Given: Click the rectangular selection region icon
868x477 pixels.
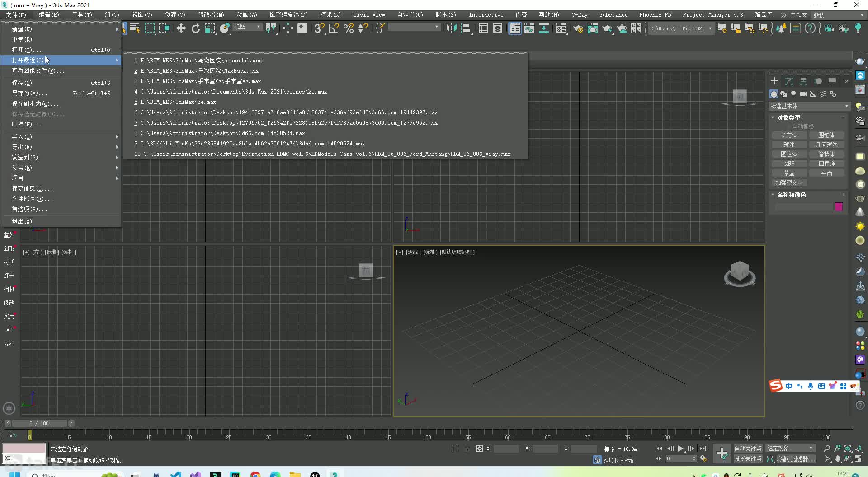Looking at the screenshot, I should [x=149, y=28].
